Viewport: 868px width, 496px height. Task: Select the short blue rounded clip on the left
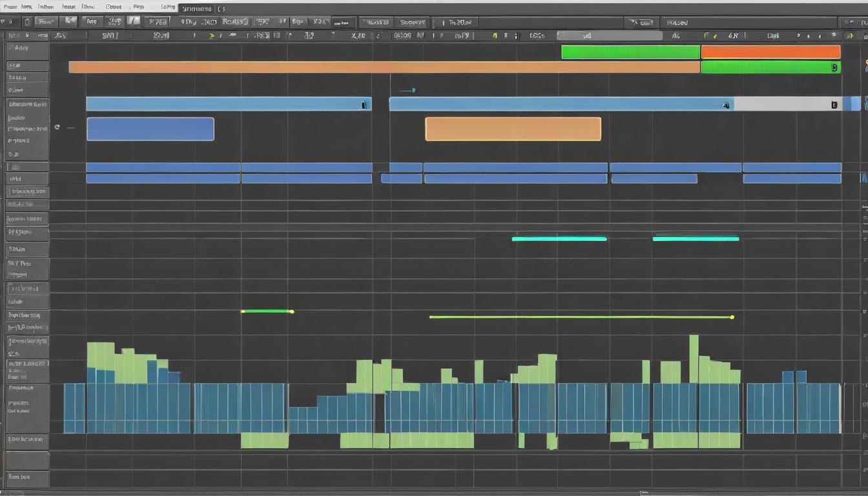[x=150, y=129]
